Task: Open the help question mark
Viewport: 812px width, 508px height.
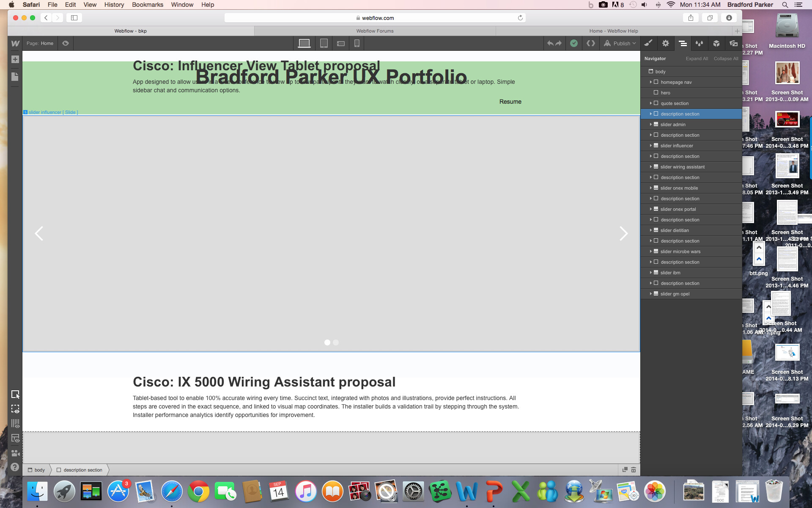Action: (15, 467)
